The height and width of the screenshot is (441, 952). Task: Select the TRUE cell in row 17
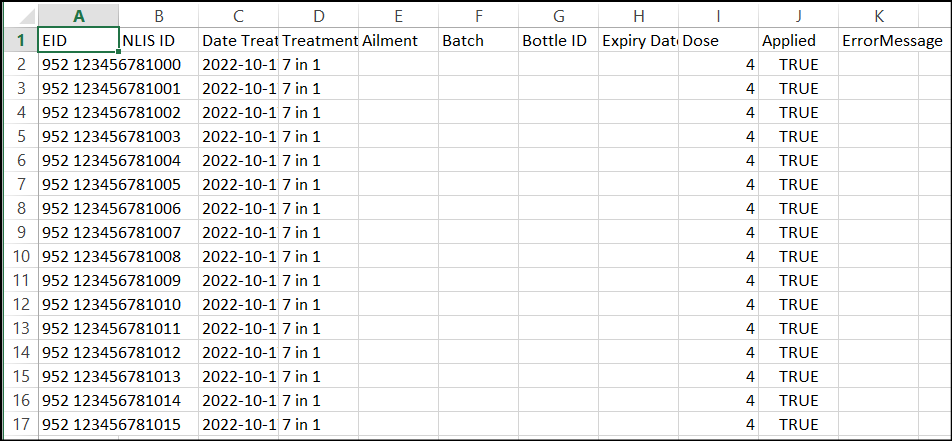tap(798, 424)
